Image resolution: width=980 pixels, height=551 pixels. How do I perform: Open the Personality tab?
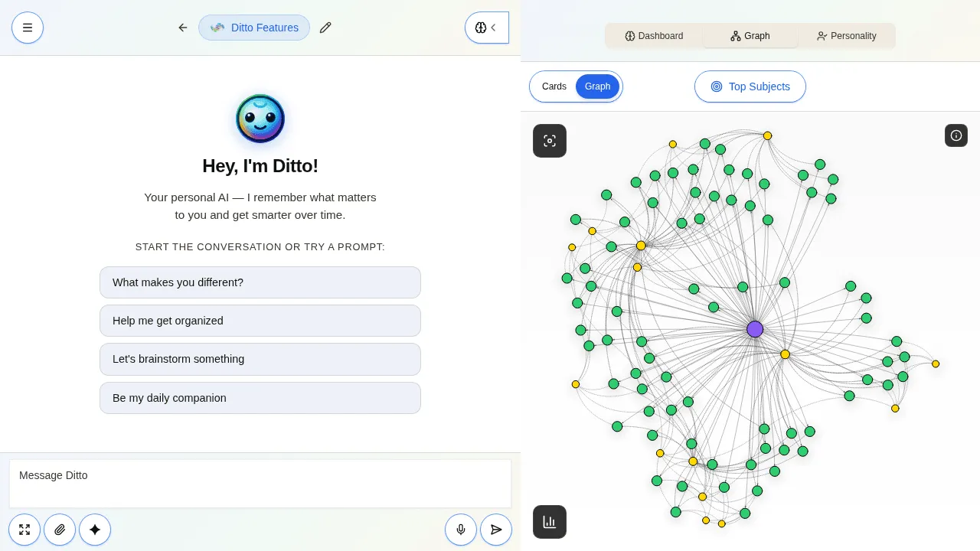pos(847,36)
